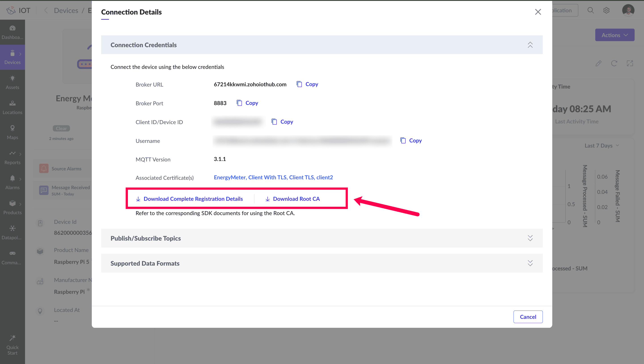Viewport: 644px width, 364px height.
Task: Collapse the Connection Credentials section
Action: click(530, 45)
